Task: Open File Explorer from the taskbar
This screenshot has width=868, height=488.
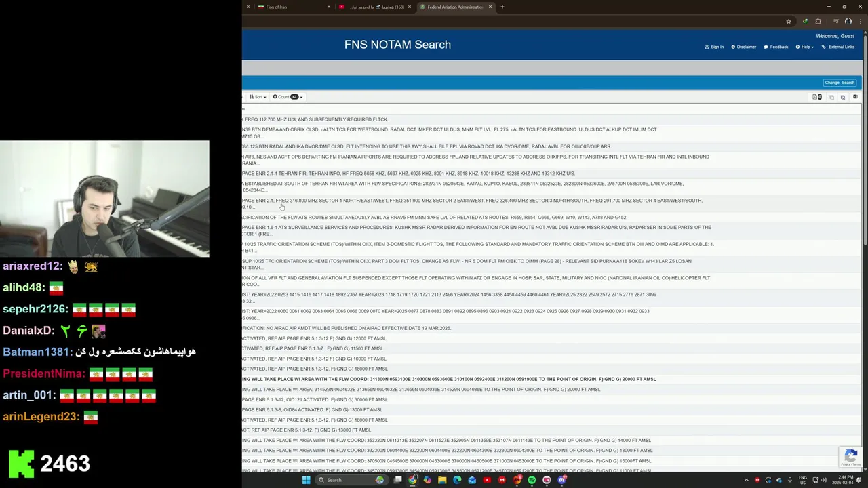Action: click(442, 480)
